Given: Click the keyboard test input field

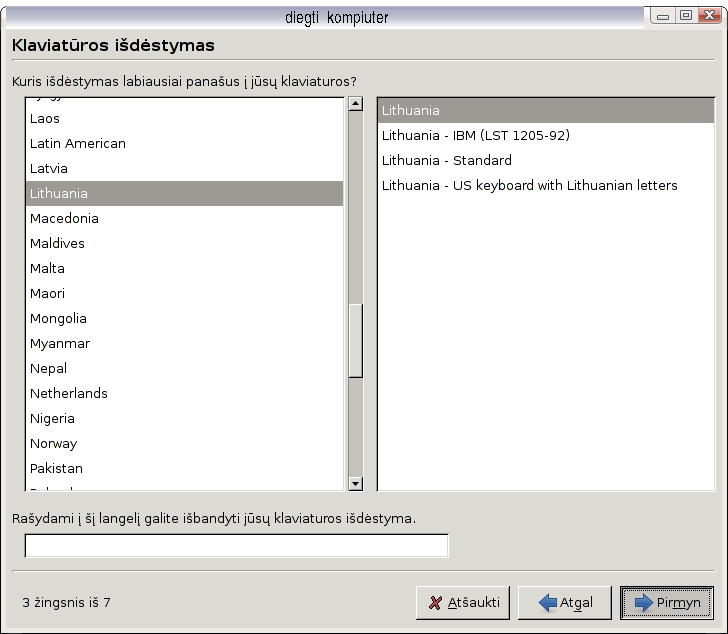Looking at the screenshot, I should pyautogui.click(x=236, y=546).
